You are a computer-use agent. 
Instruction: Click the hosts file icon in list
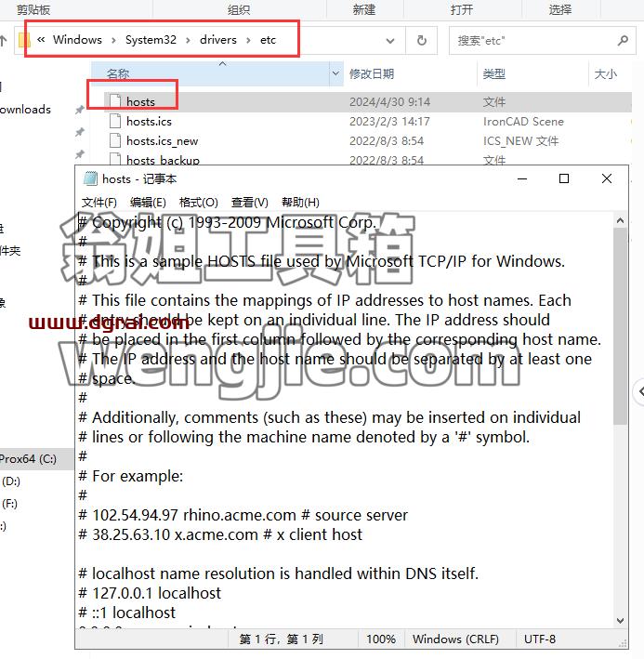point(114,101)
